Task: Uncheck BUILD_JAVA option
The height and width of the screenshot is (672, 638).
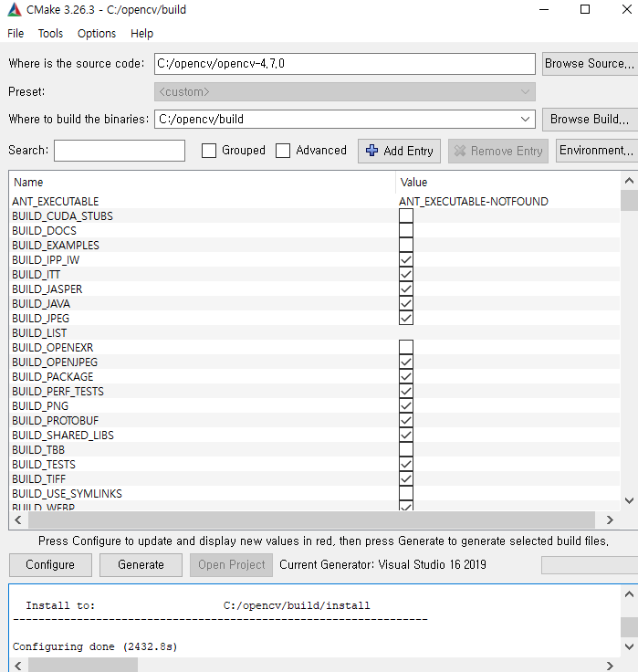Action: [x=406, y=303]
